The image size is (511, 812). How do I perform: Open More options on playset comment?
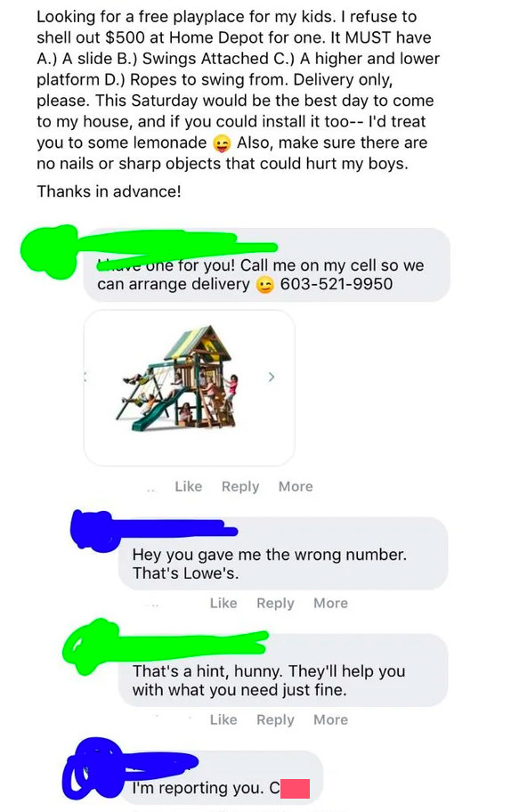[x=296, y=486]
